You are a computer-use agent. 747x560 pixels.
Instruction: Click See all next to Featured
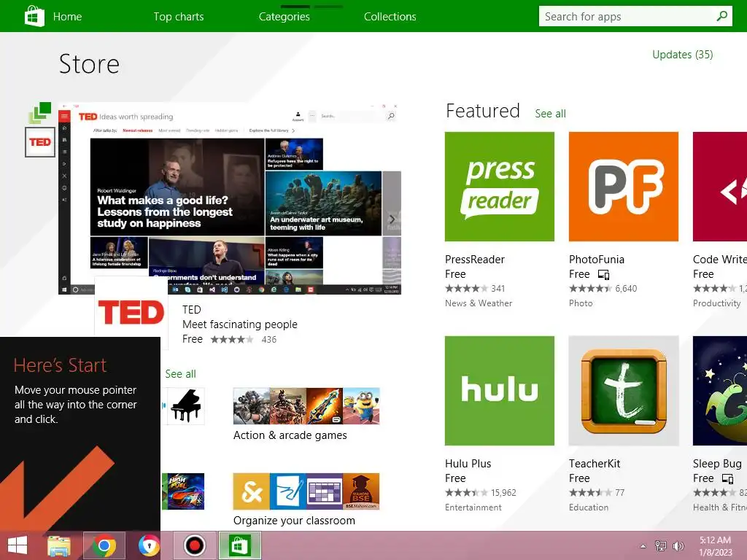coord(550,114)
